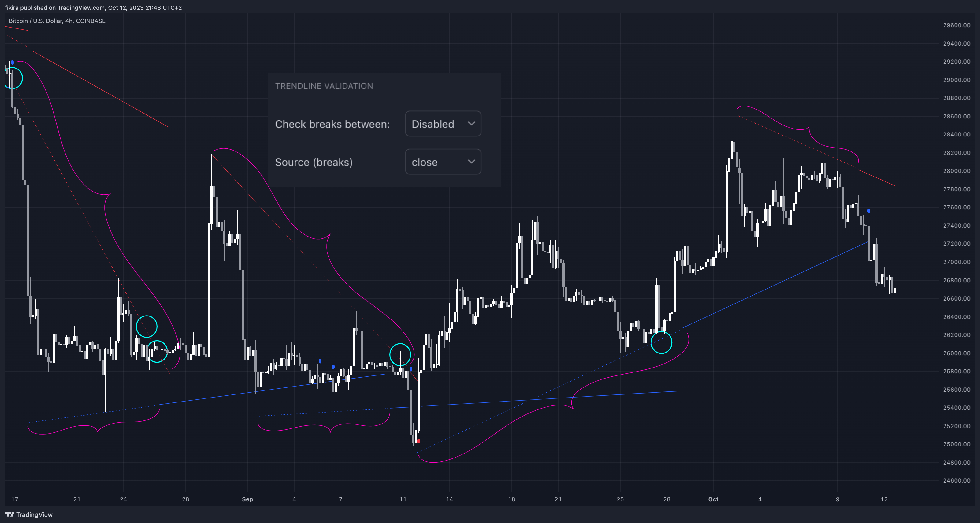Click the TradingView text link at bottom
This screenshot has height=523, width=980.
pyautogui.click(x=34, y=515)
